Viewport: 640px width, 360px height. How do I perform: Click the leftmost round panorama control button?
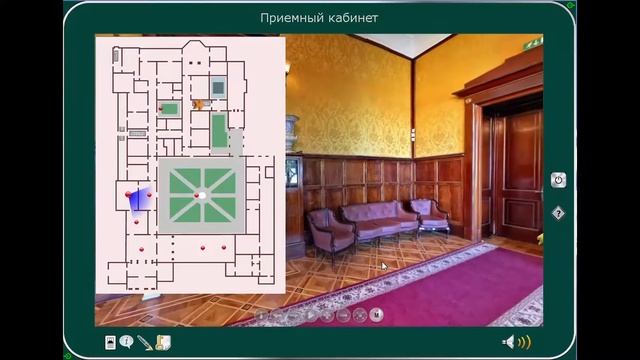coord(262,315)
